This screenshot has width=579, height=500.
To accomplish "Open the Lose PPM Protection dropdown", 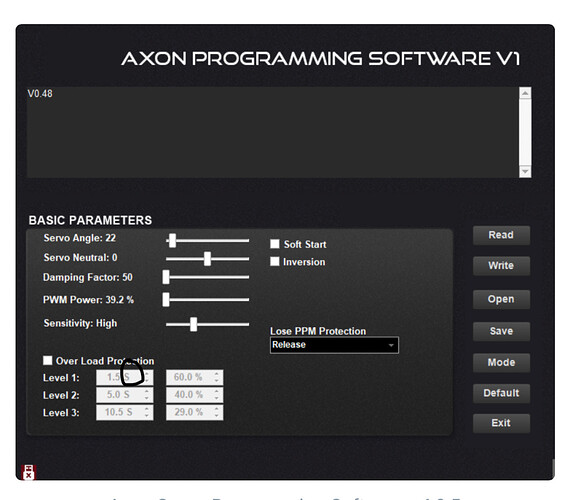I will pos(334,345).
